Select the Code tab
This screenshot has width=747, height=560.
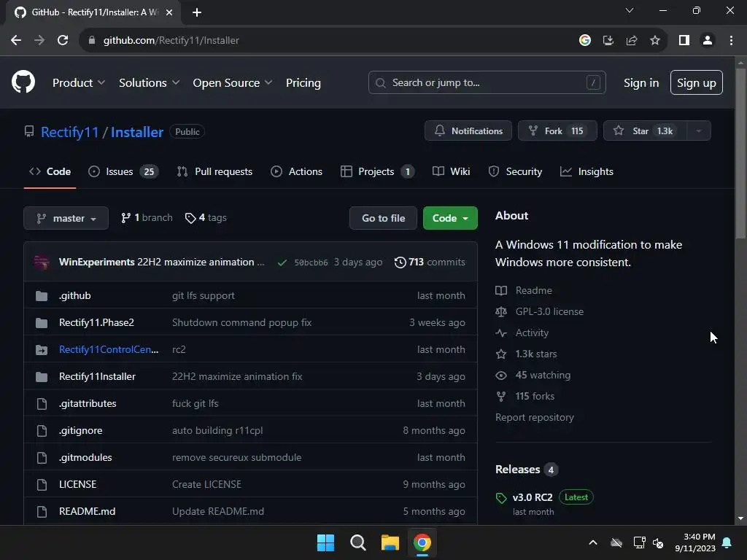pyautogui.click(x=50, y=171)
